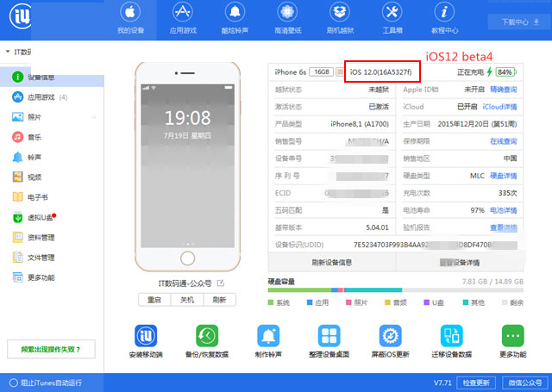The image size is (552, 392).
Task: Click the teal 其他 legend swatch
Action: pos(466,302)
